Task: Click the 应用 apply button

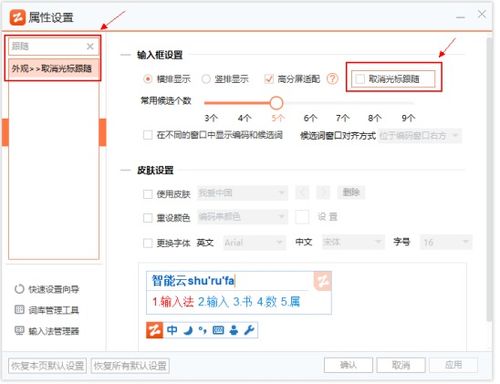Action: click(453, 365)
